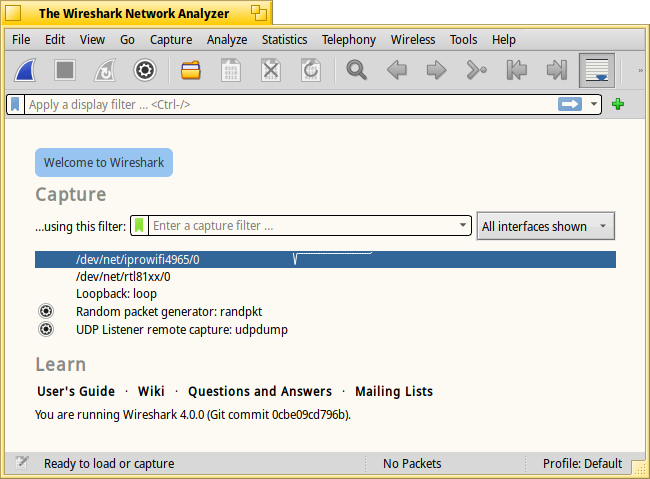Add a display filter button with plus
Image resolution: width=650 pixels, height=479 pixels.
(618, 104)
